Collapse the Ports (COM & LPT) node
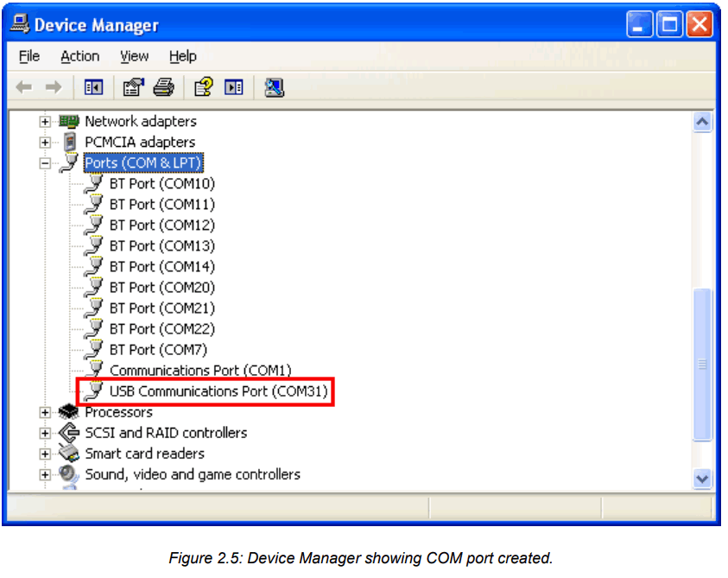Image resolution: width=728 pixels, height=578 pixels. (x=45, y=163)
